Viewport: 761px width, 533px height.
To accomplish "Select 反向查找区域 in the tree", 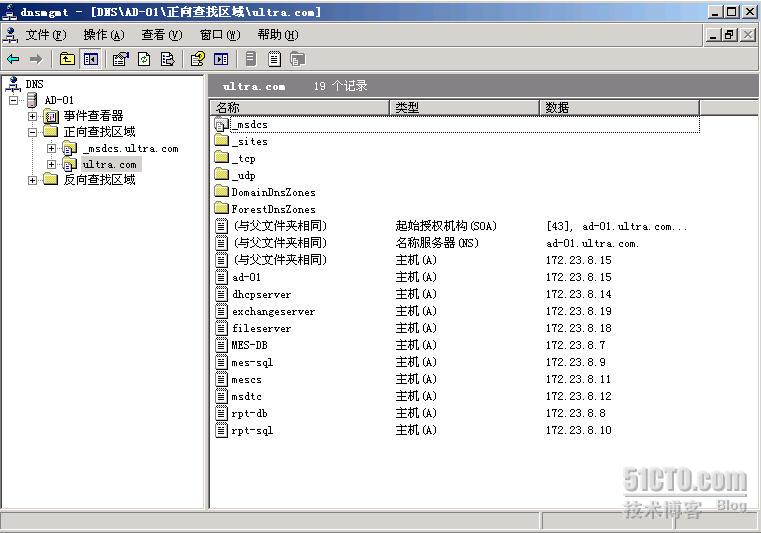I will (x=99, y=180).
